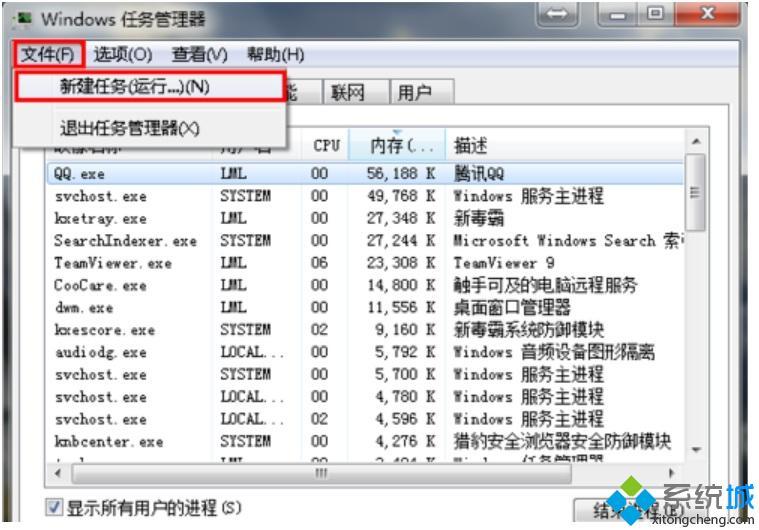Sort by the 内存 column header
Image resolution: width=759 pixels, height=530 pixels.
(x=397, y=145)
